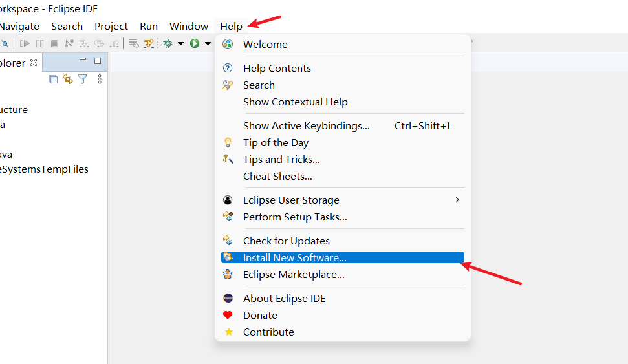Screen dimensions: 628x364
Task: Select Check for Updates
Action: point(286,241)
